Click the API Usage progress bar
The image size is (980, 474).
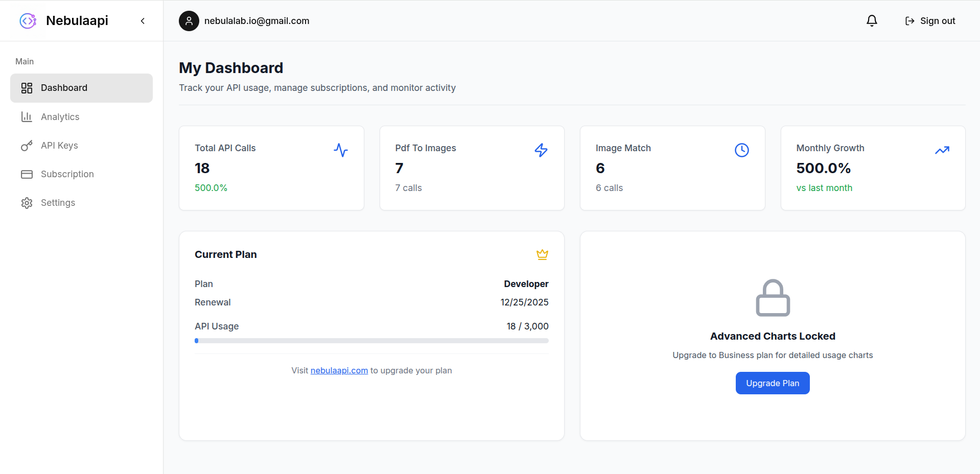[x=371, y=340]
